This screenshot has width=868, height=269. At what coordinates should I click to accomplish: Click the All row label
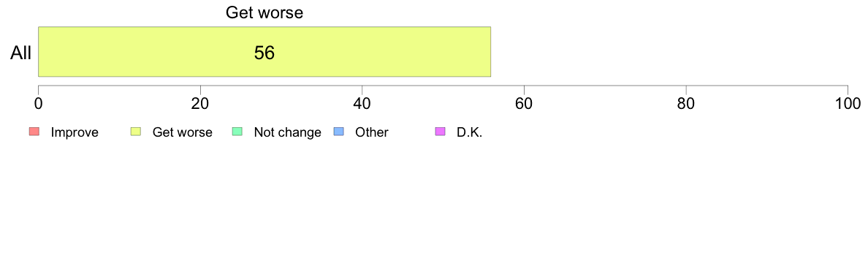[x=21, y=53]
